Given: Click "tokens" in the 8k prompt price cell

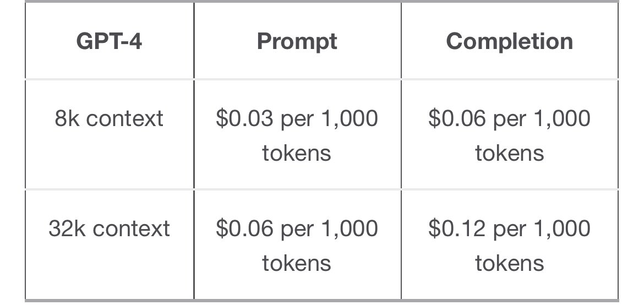Looking at the screenshot, I should (297, 153).
